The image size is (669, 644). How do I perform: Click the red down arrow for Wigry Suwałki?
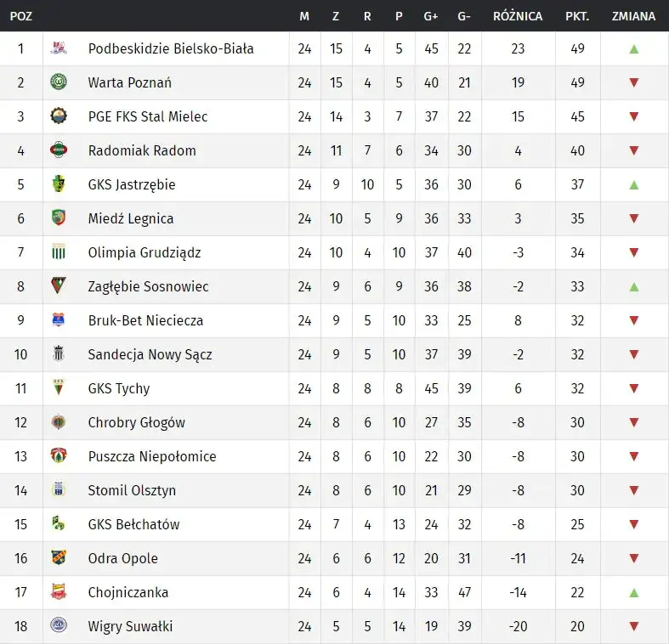click(x=633, y=626)
